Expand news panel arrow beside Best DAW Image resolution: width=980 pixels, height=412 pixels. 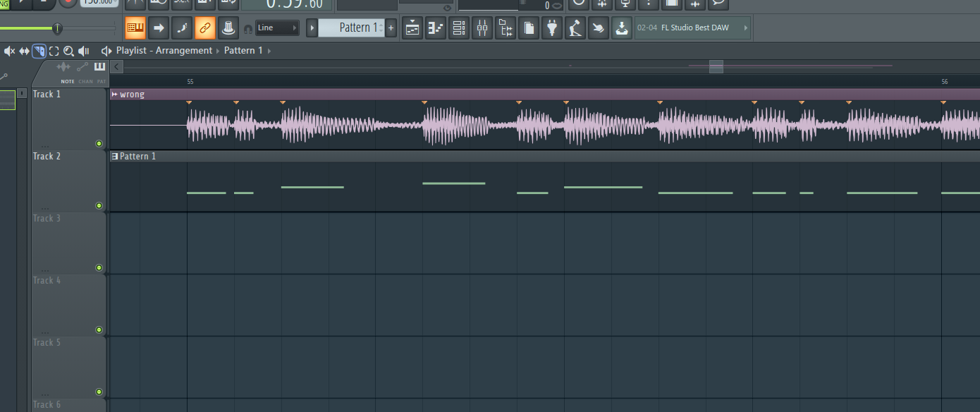[746, 28]
